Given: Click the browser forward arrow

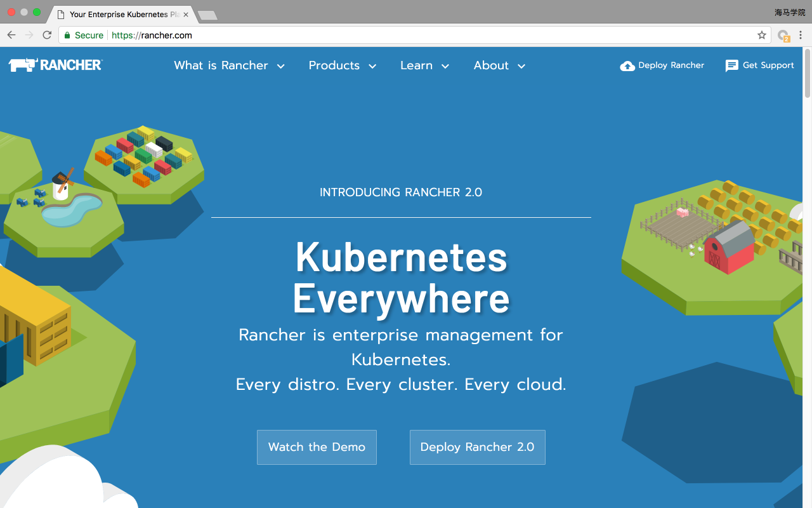Looking at the screenshot, I should (29, 35).
